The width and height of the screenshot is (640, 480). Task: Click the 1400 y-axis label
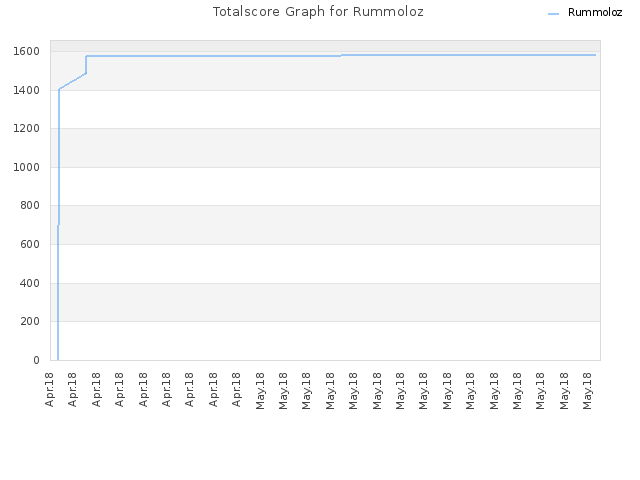coord(27,90)
